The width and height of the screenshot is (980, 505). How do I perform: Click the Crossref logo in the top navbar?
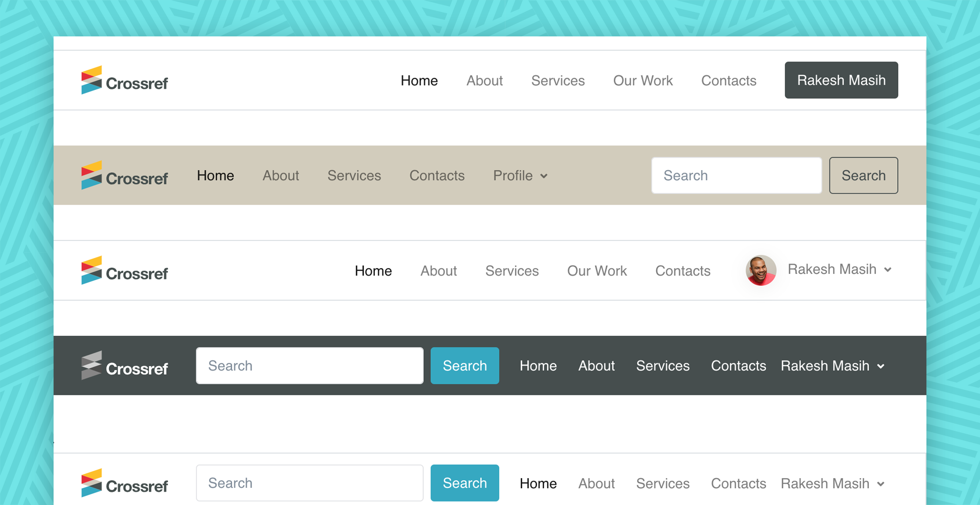click(x=124, y=80)
